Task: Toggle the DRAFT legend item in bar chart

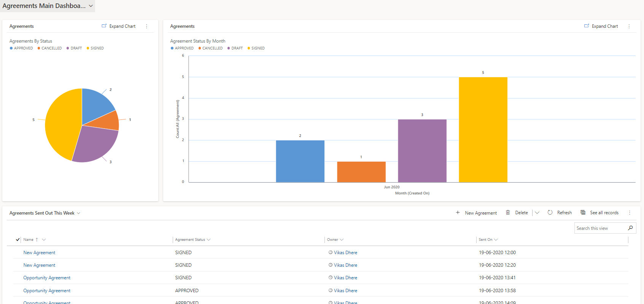Action: coord(235,48)
